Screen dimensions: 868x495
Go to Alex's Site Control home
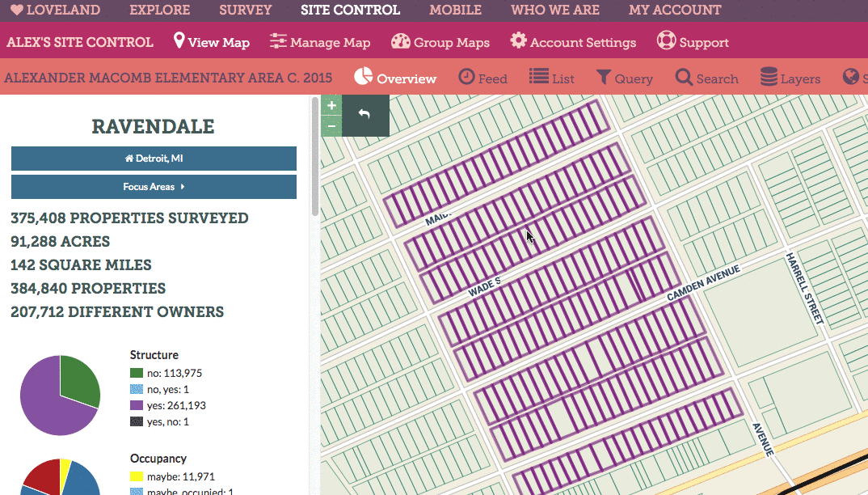(80, 42)
